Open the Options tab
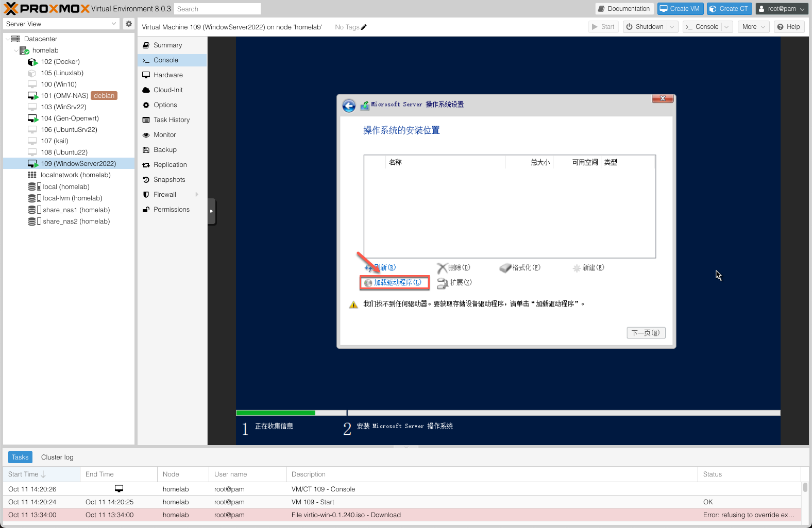The image size is (812, 528). pyautogui.click(x=172, y=105)
